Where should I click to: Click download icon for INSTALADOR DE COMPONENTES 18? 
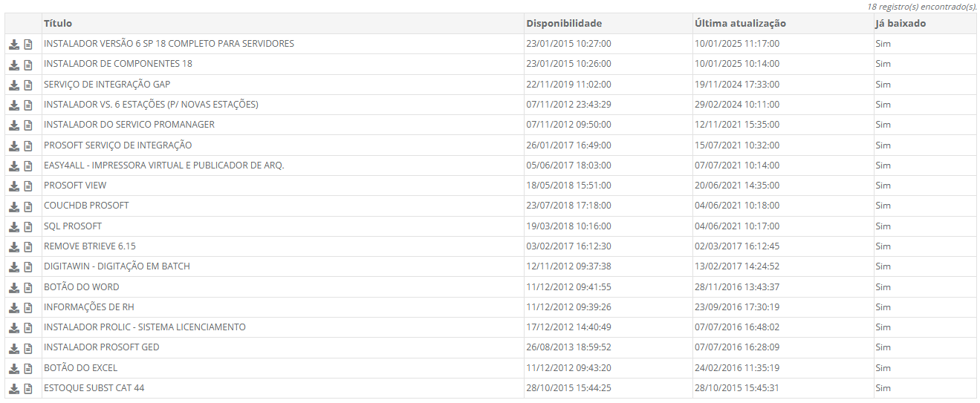[x=14, y=65]
